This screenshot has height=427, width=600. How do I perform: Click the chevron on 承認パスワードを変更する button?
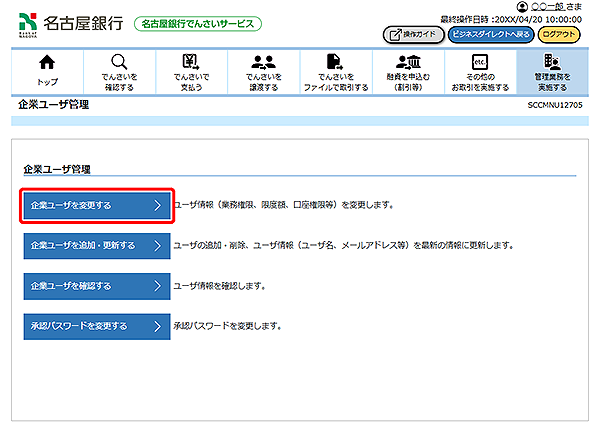tap(157, 326)
